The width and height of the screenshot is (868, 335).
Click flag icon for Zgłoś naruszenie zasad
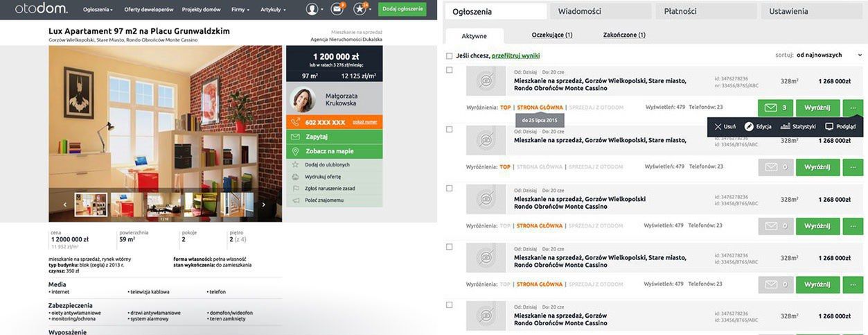pos(296,188)
